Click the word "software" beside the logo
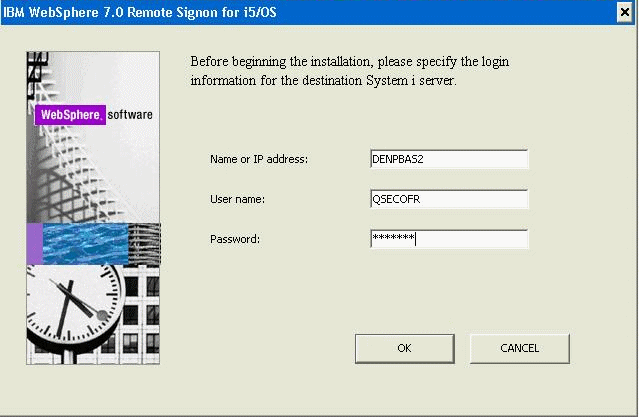639x417 pixels. (x=130, y=115)
